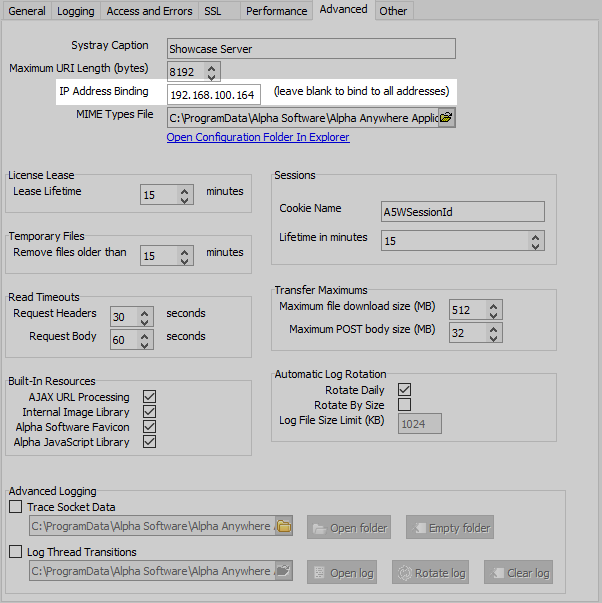Viewport: 602px width, 603px height.
Task: Enable Trace Socket Data checkbox
Action: coord(15,506)
